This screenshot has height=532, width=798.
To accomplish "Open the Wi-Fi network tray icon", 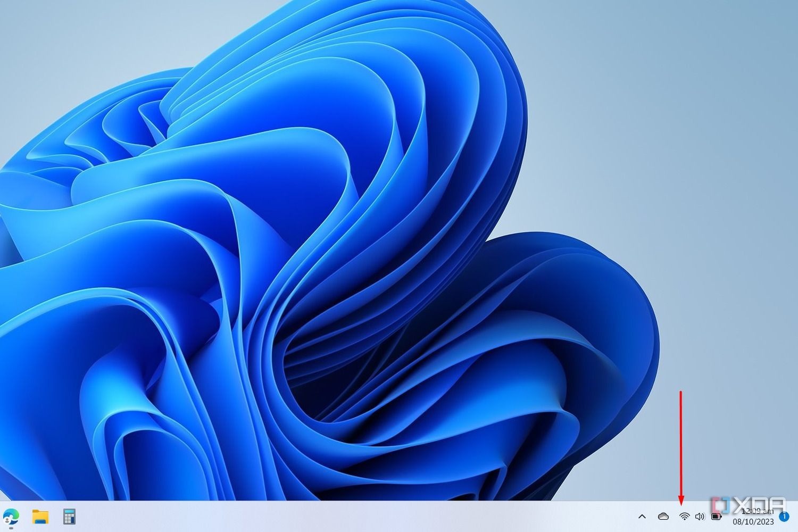I will point(685,516).
